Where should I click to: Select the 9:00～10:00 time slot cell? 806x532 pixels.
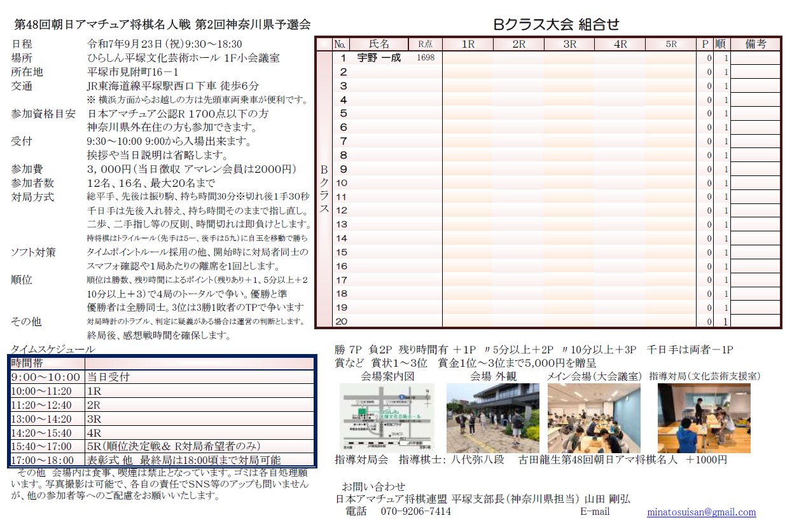coord(47,377)
